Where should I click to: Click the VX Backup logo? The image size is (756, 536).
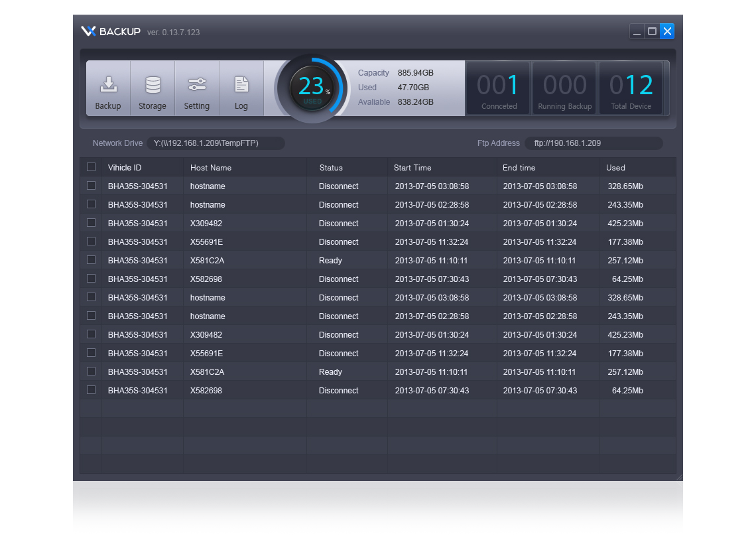coord(111,31)
